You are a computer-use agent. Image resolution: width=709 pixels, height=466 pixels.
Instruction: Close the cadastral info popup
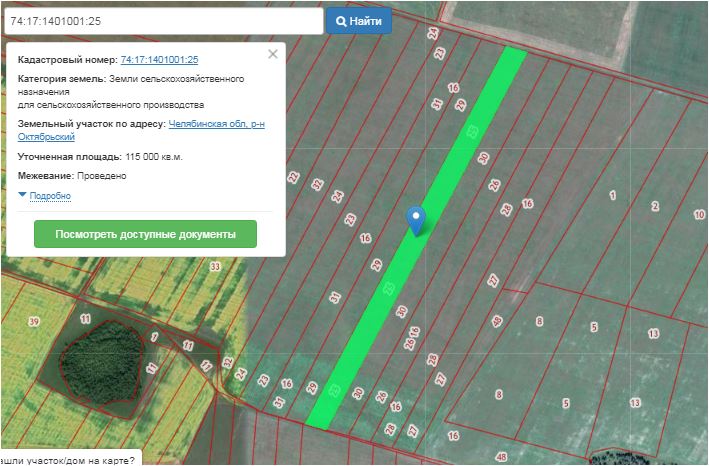pos(273,55)
